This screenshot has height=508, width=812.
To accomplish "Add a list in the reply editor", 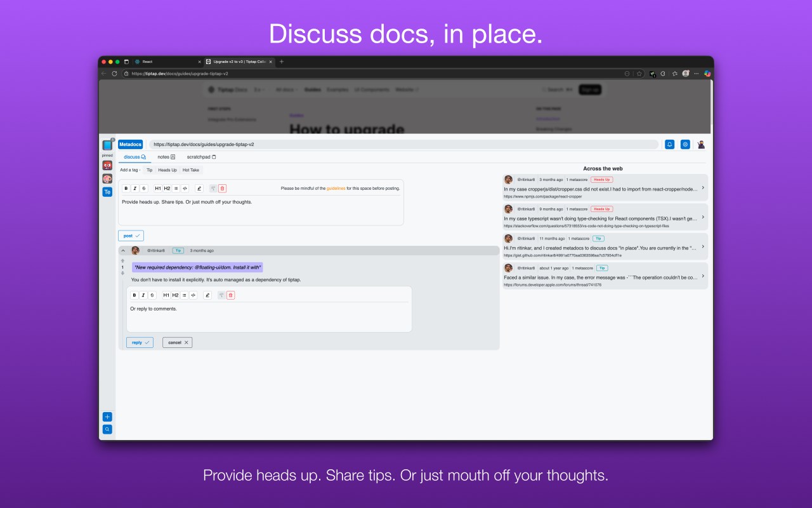I will (184, 295).
